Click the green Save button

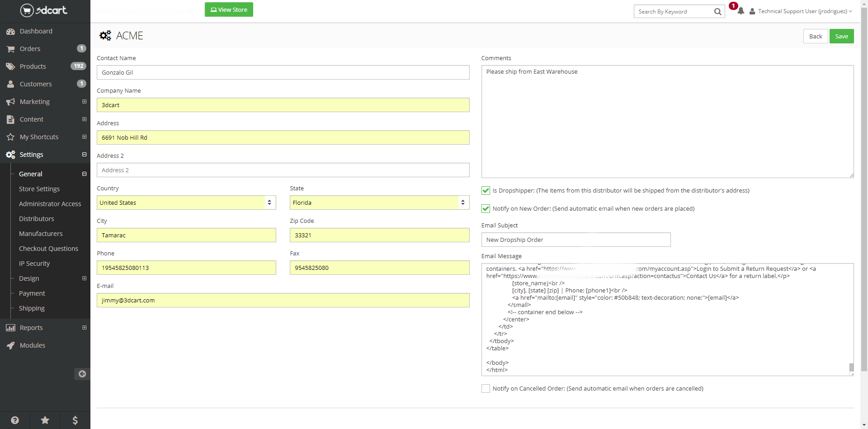[841, 36]
